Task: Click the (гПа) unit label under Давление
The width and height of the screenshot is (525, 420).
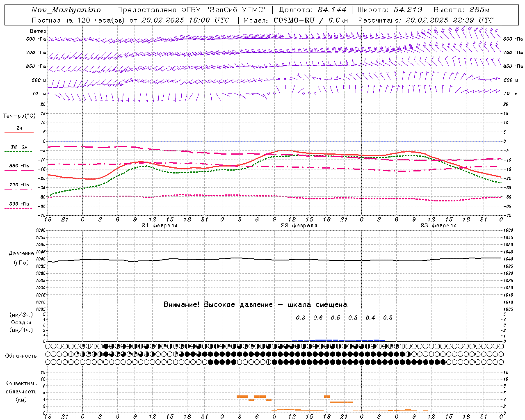Action: [21, 262]
